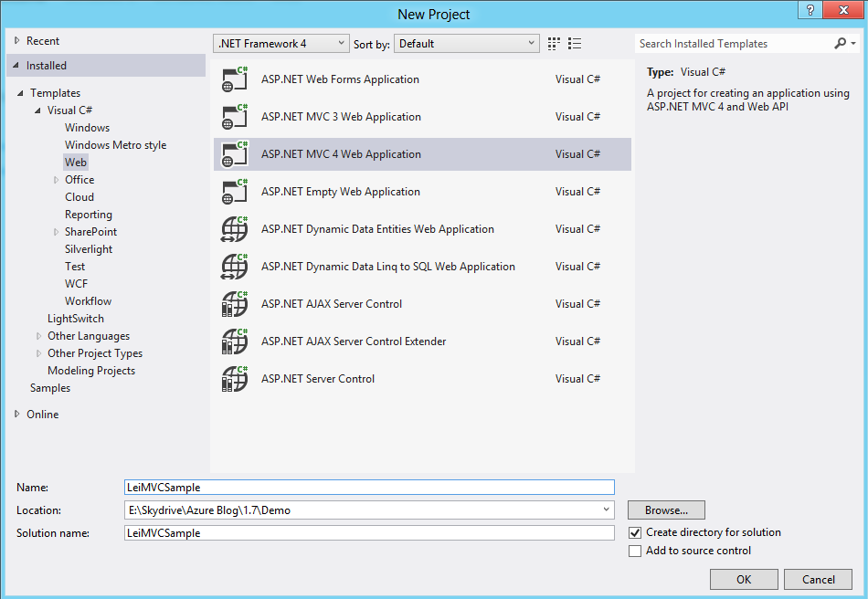Switch to medium icons grid view

[554, 44]
